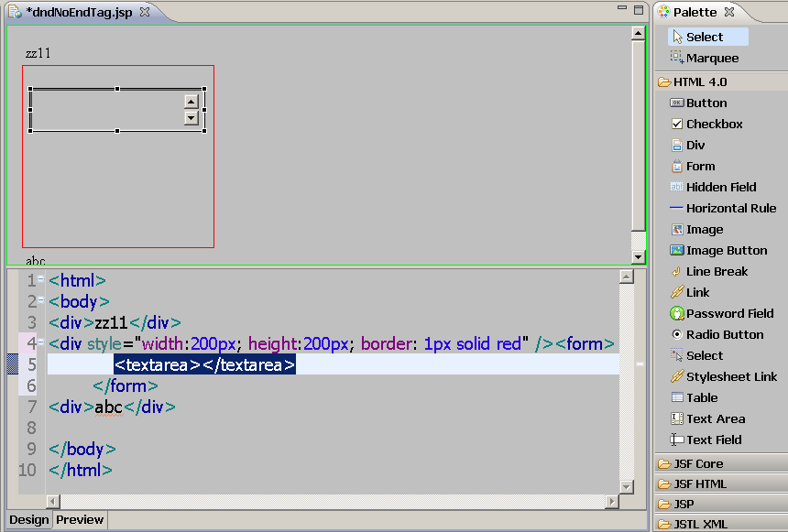Image resolution: width=788 pixels, height=532 pixels.
Task: Click the source editor horizontal scroll left arrow
Action: (x=53, y=502)
